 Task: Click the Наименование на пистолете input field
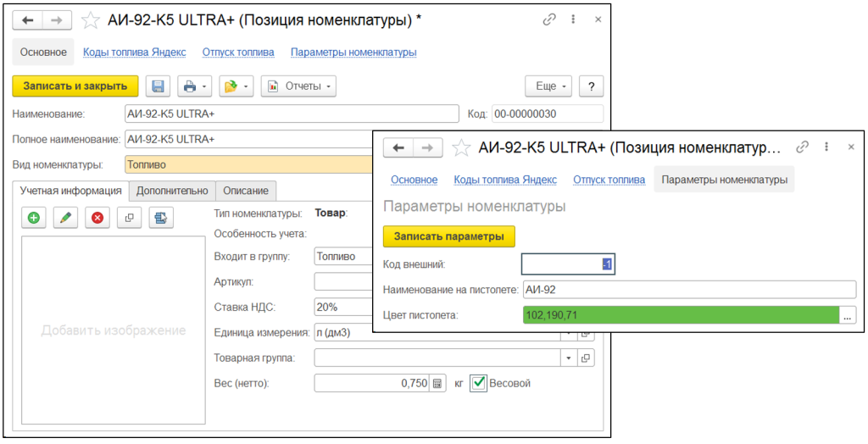click(689, 290)
